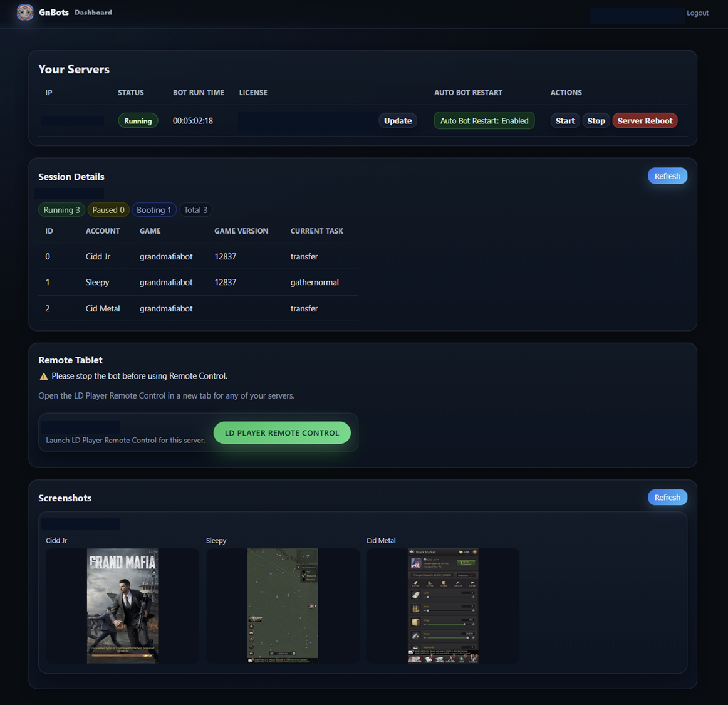Click the Update license button
The height and width of the screenshot is (705, 728).
click(397, 120)
